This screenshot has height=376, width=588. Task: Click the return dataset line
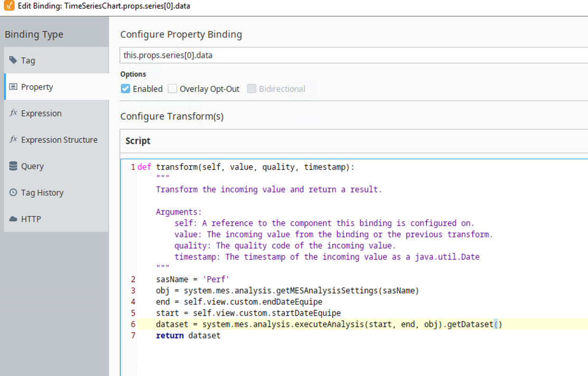[188, 335]
